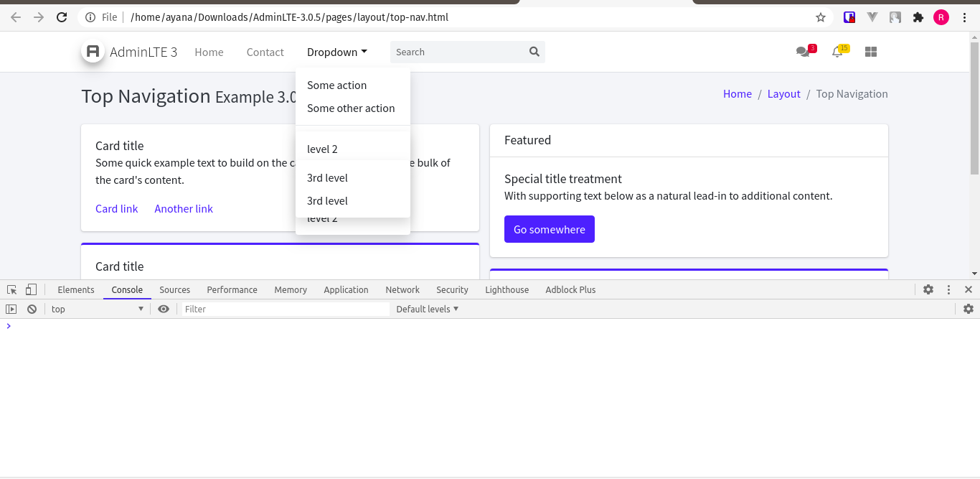Click the grid menu icon in navbar

[x=870, y=51]
